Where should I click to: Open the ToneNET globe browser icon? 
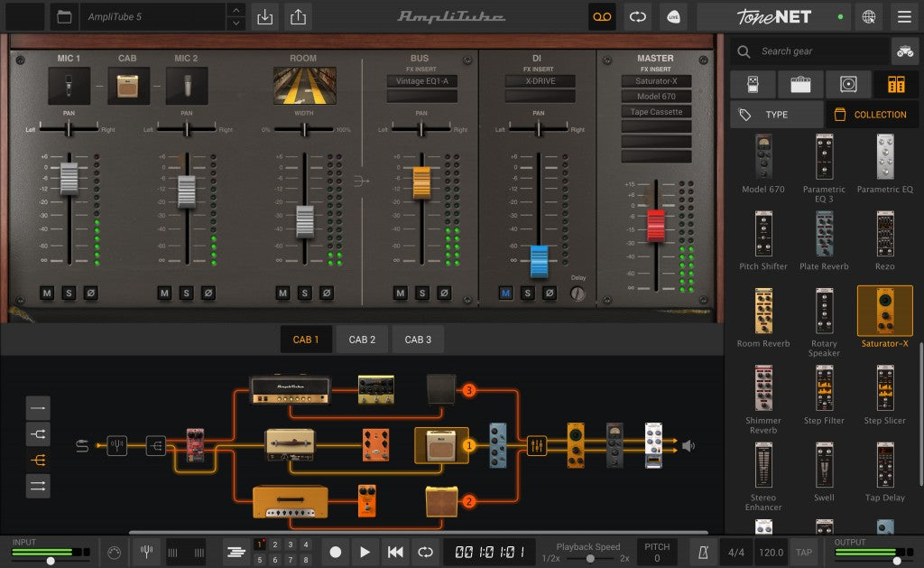coord(868,16)
